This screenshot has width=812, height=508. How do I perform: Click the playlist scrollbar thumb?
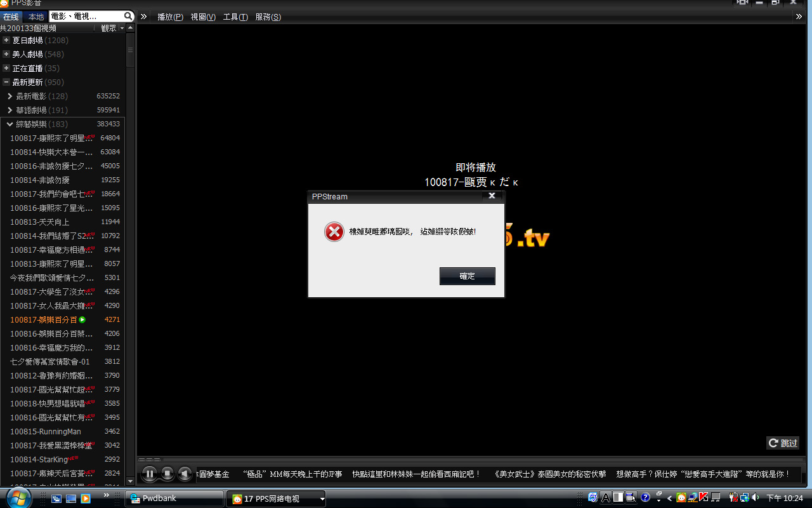[x=131, y=50]
